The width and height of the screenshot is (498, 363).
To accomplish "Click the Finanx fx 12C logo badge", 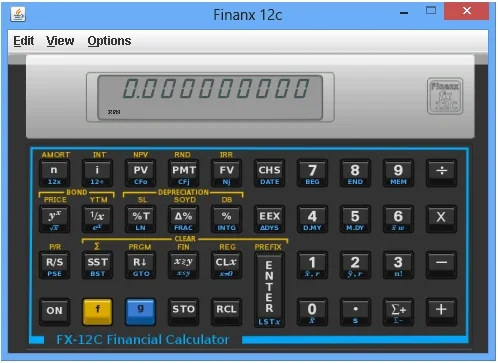I will [445, 96].
